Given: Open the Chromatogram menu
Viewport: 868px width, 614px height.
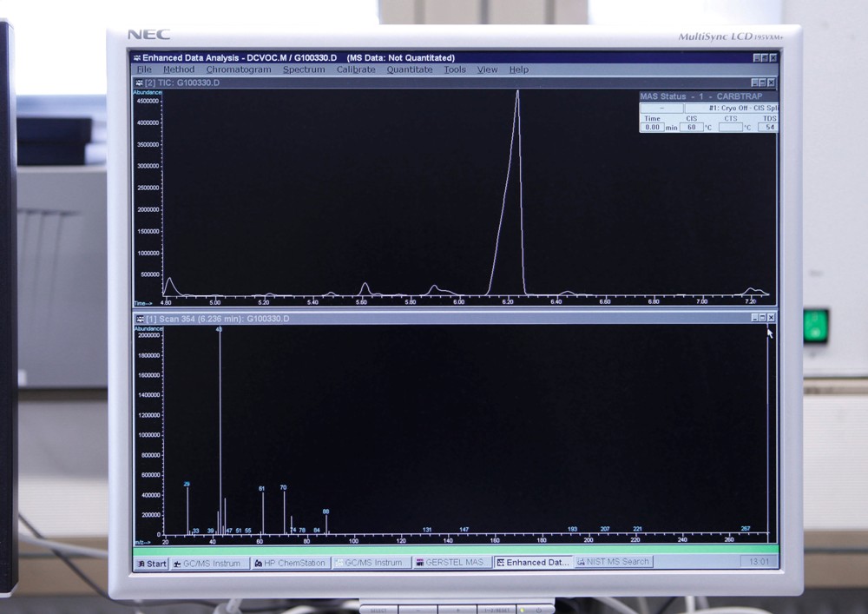Looking at the screenshot, I should pos(239,69).
